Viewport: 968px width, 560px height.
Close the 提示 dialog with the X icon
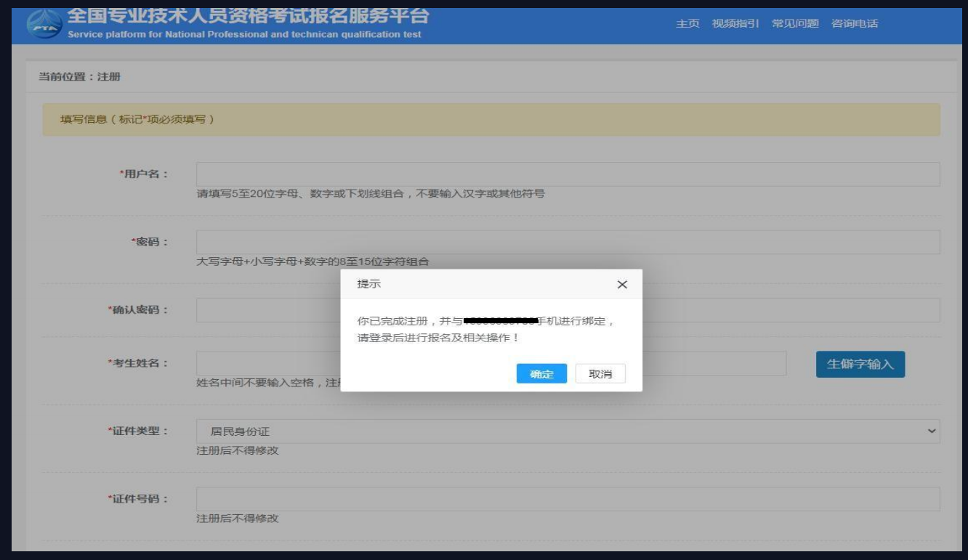point(622,285)
